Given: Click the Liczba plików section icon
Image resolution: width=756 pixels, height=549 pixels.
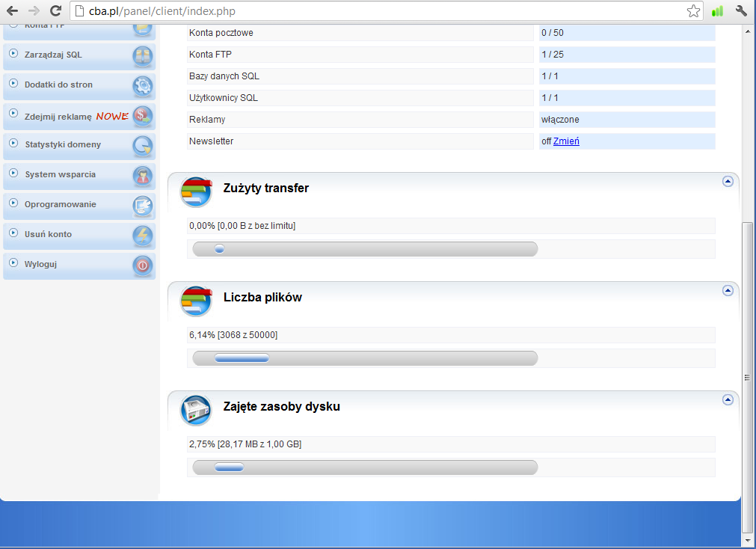Looking at the screenshot, I should click(x=196, y=301).
